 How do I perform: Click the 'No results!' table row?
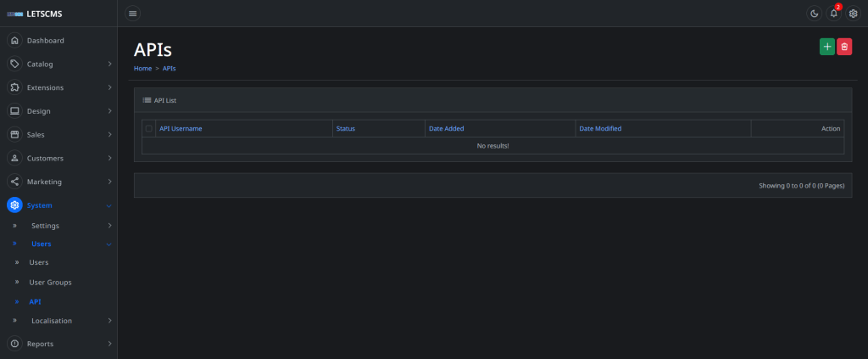click(492, 146)
